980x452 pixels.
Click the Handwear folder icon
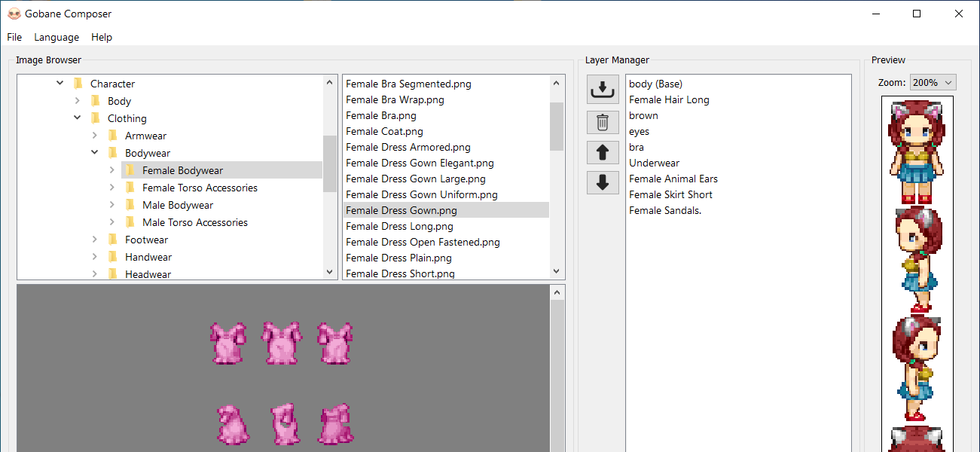(x=113, y=257)
